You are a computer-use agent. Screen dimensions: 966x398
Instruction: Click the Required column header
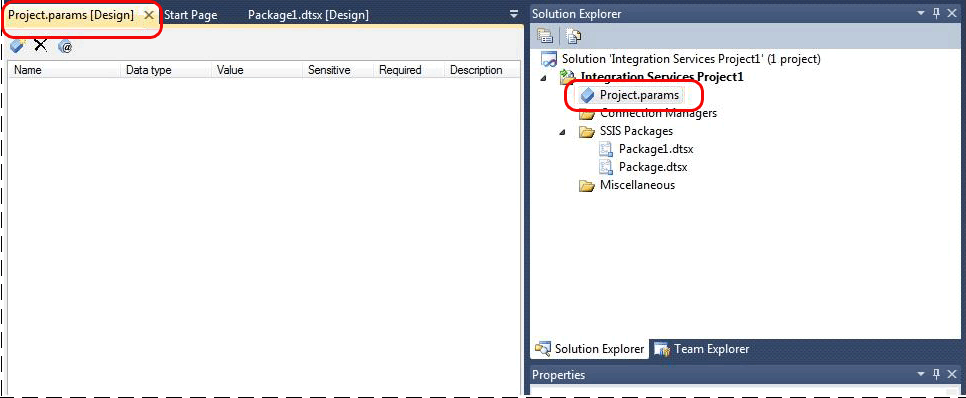click(x=409, y=70)
